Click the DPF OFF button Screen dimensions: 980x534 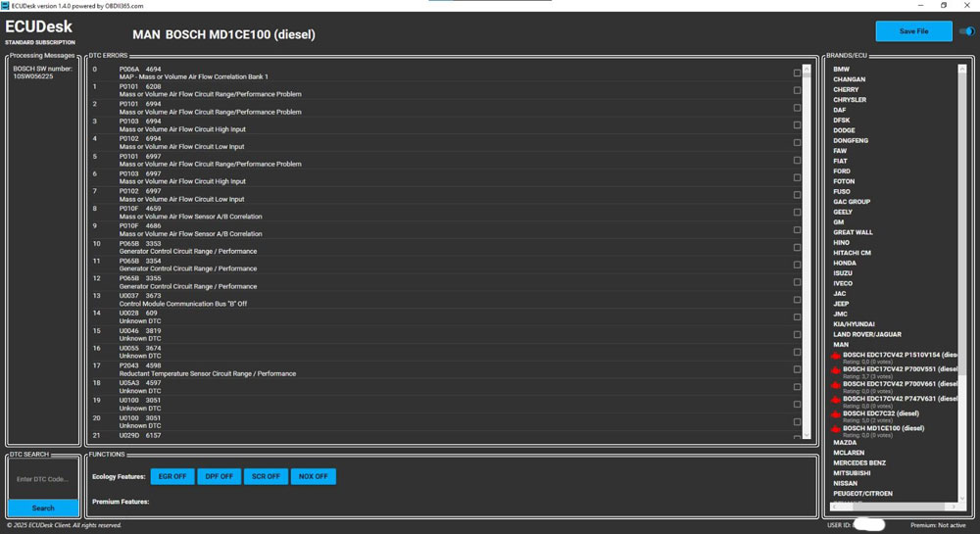[x=220, y=476]
